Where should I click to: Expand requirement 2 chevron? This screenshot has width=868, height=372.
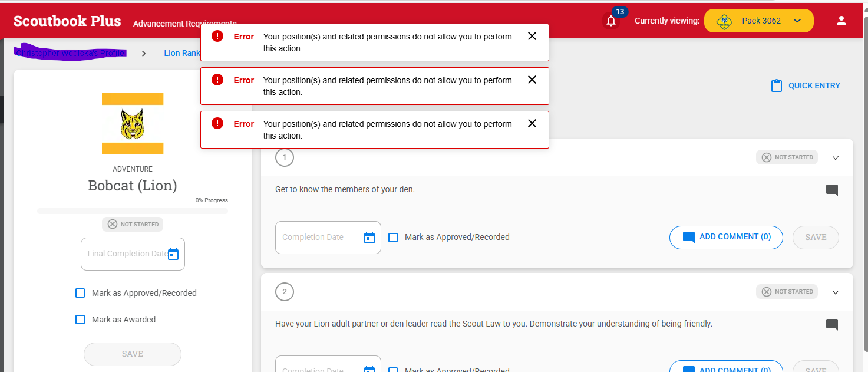[x=835, y=292]
